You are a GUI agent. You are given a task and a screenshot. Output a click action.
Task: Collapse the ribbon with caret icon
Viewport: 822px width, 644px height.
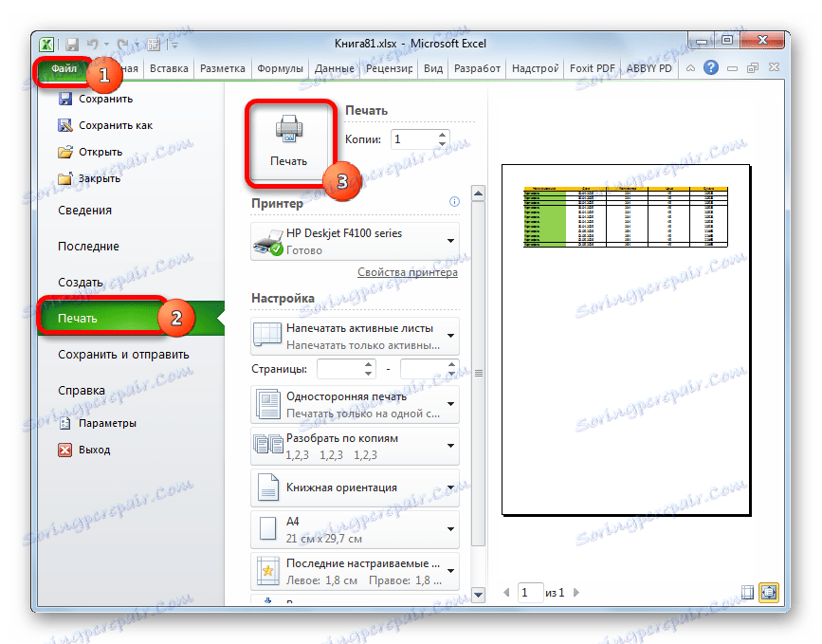(690, 68)
